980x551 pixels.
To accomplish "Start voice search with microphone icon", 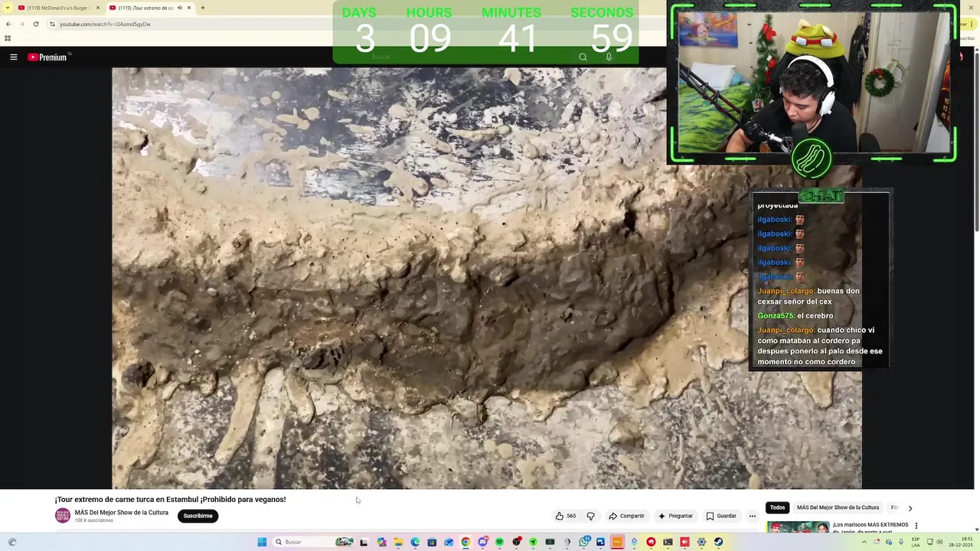I will [x=609, y=57].
